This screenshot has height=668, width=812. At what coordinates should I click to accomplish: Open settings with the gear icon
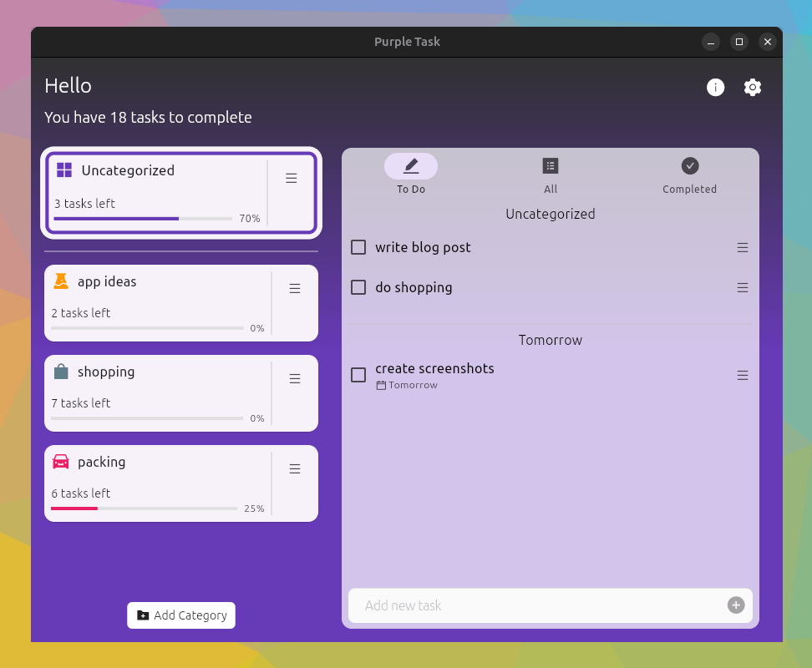coord(753,87)
